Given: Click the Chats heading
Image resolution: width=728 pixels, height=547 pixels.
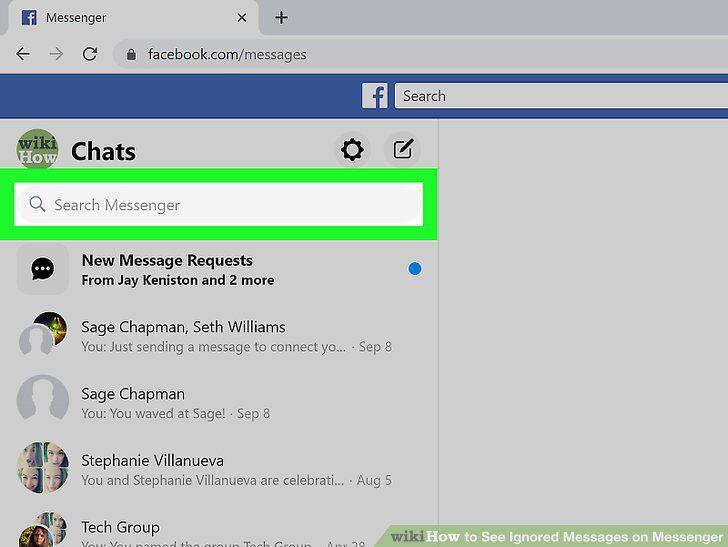Looking at the screenshot, I should (x=103, y=151).
